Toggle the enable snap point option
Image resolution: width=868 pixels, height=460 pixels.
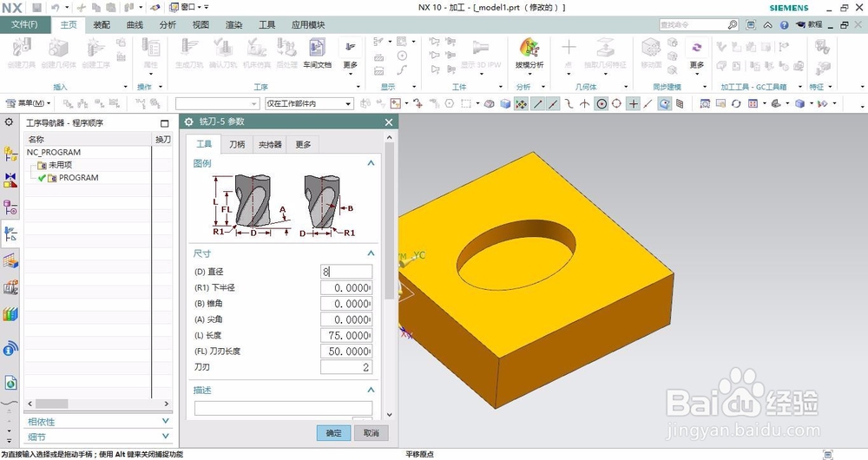tap(521, 103)
